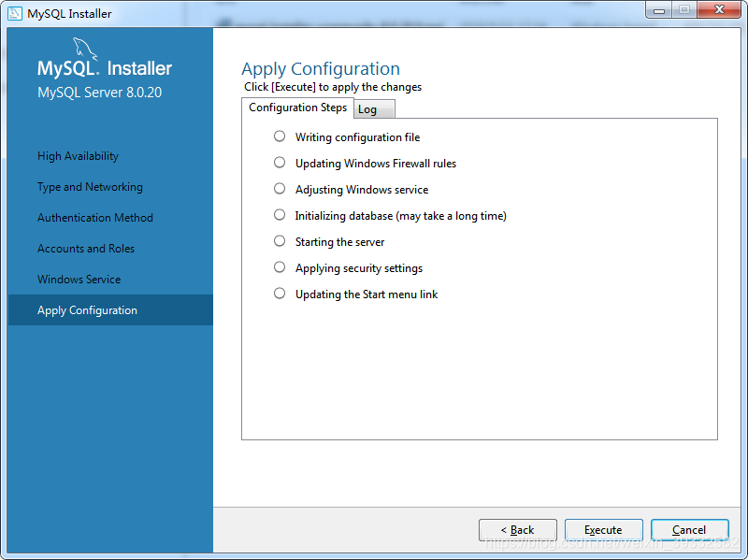Select the Starting the server step indicator
This screenshot has height=560, width=748.
click(x=280, y=241)
